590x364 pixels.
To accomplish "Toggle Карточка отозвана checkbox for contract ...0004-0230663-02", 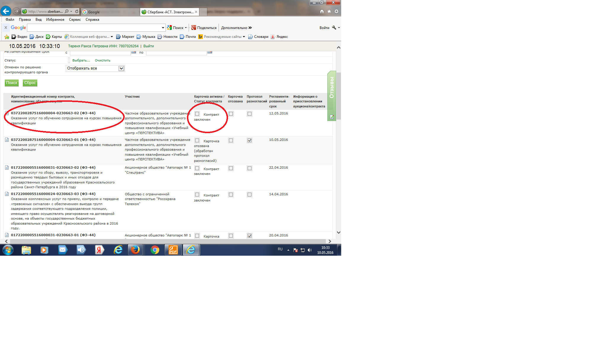I will tap(231, 114).
